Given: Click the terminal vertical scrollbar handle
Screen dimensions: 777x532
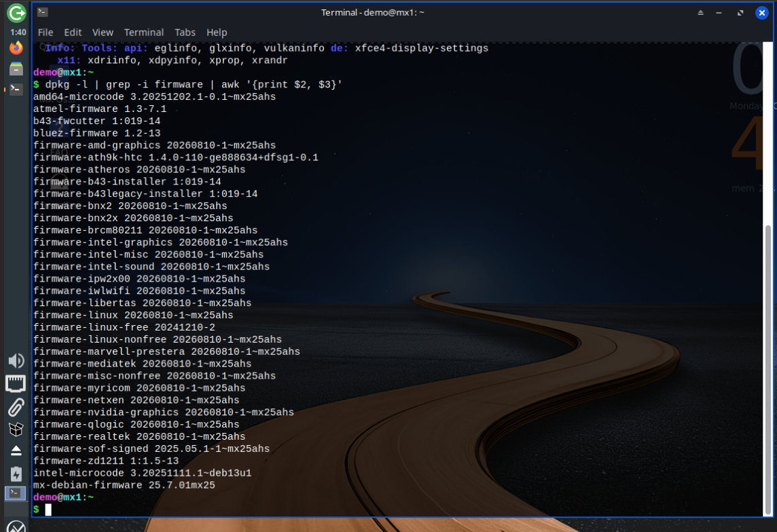Looking at the screenshot, I should click(768, 370).
